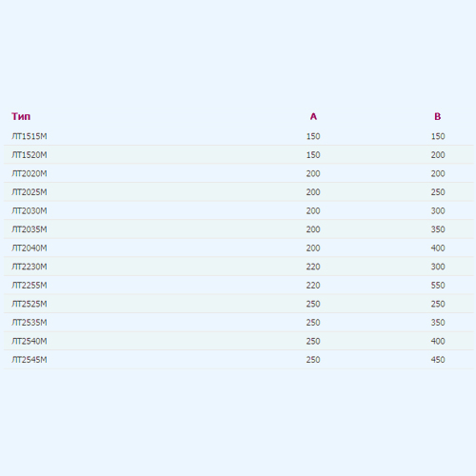Click the Тип column header

tap(21, 116)
